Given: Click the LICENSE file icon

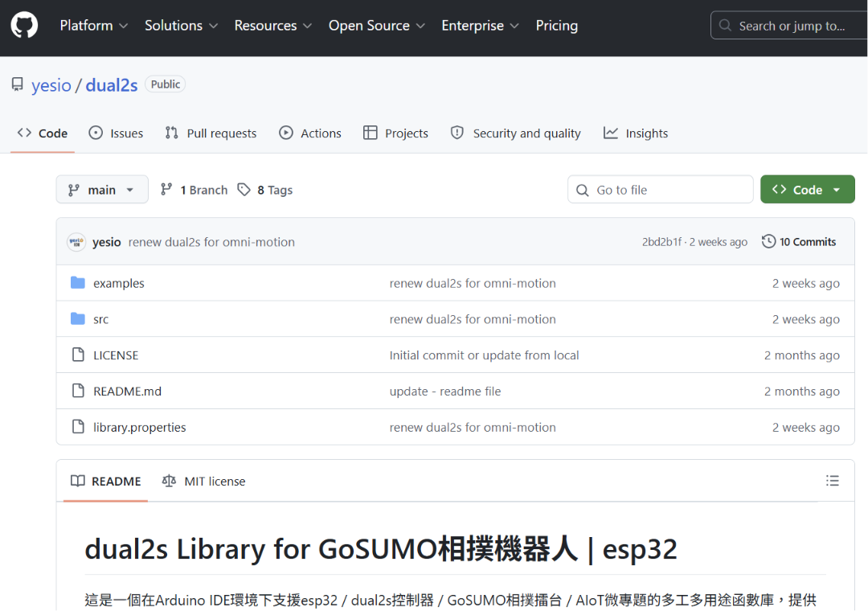Looking at the screenshot, I should [x=78, y=355].
